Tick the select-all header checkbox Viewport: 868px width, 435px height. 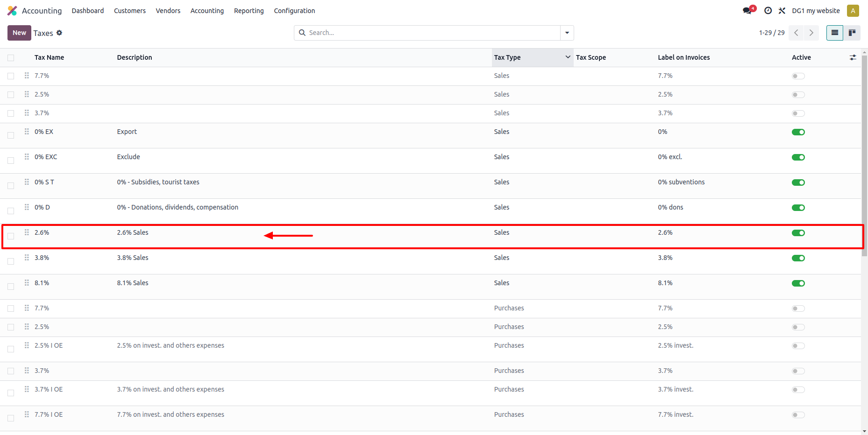click(x=11, y=58)
